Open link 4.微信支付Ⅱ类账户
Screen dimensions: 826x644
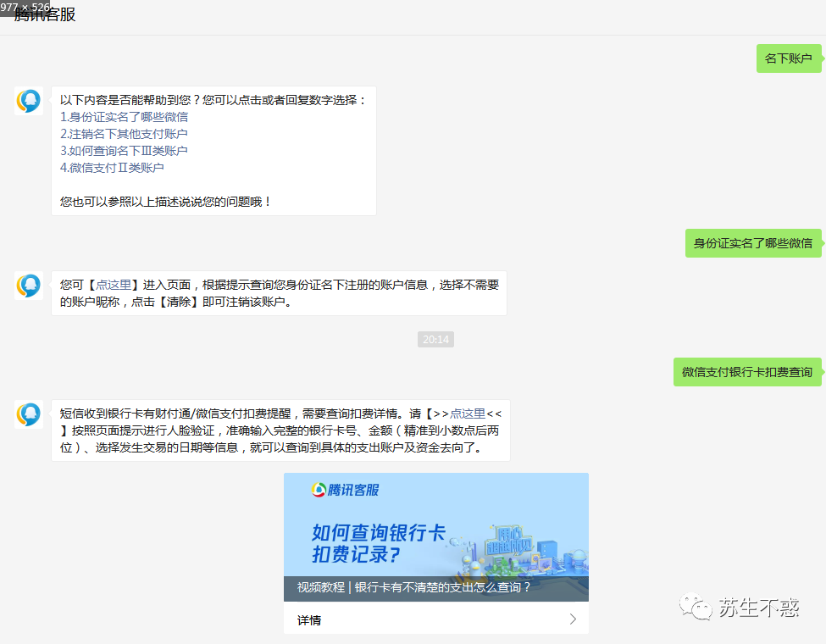pyautogui.click(x=112, y=168)
